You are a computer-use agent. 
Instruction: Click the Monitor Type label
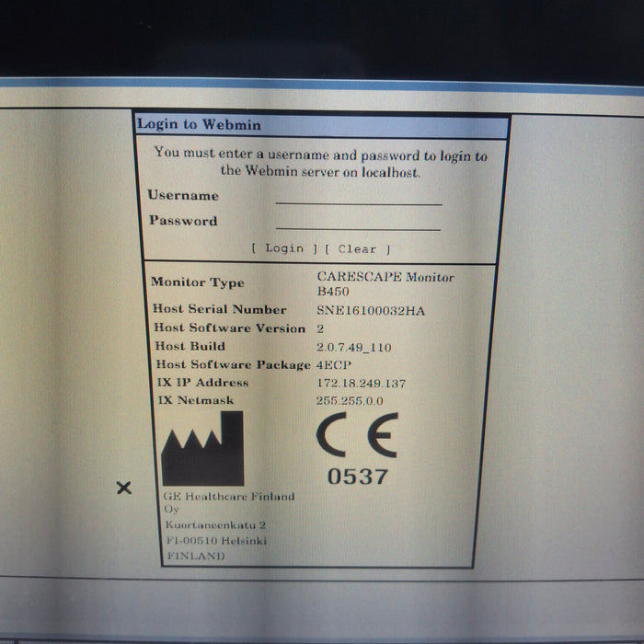coord(198,282)
